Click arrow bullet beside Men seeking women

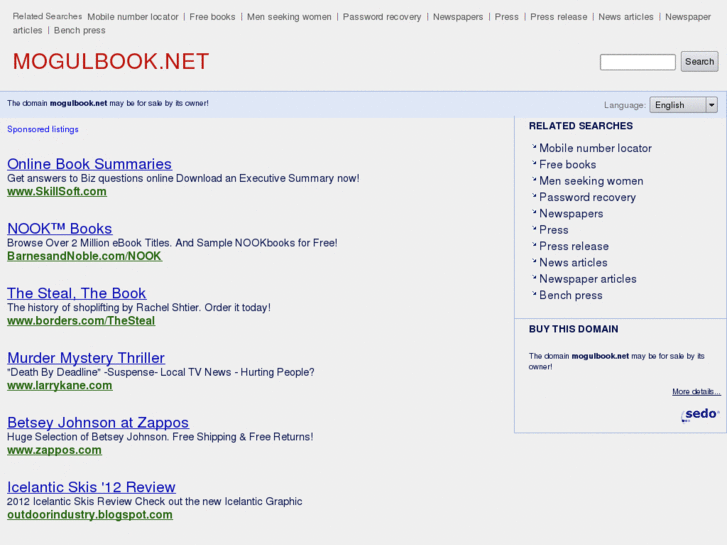coord(534,179)
